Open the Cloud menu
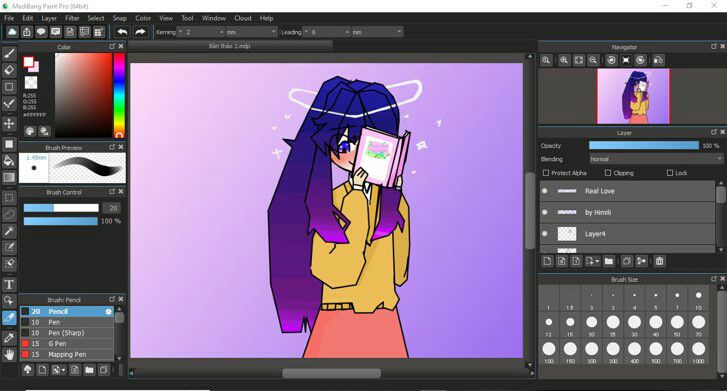 click(242, 18)
